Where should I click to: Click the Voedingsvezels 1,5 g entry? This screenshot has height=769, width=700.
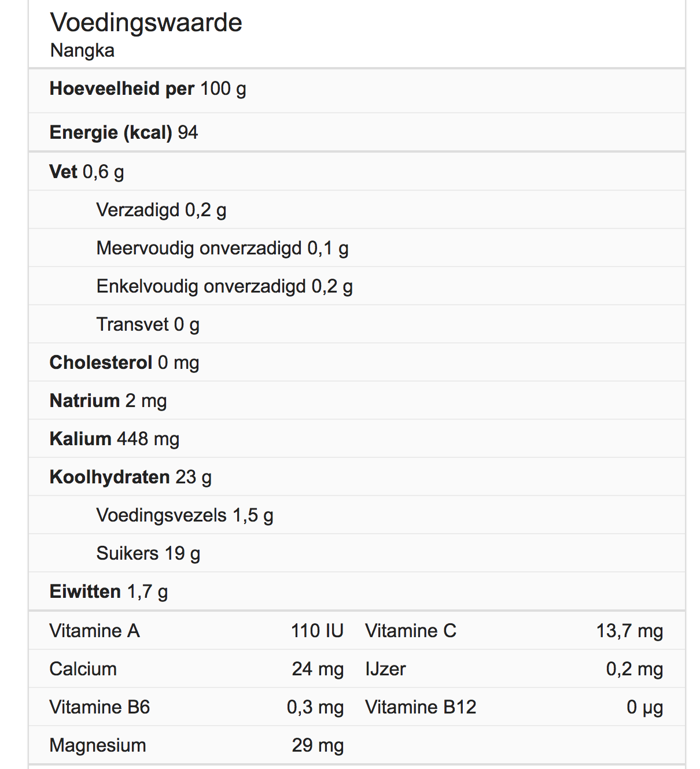pyautogui.click(x=185, y=516)
